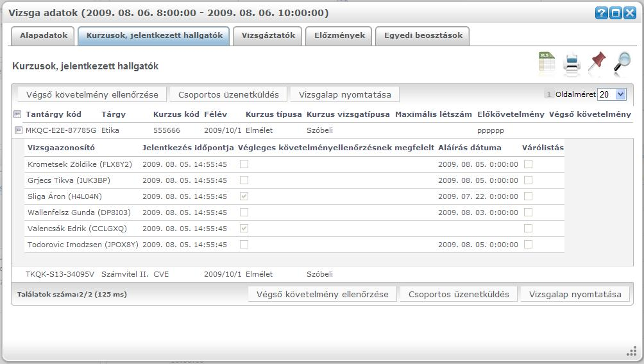Sort by Várólistás column header
This screenshot has width=644, height=364.
[x=543, y=148]
